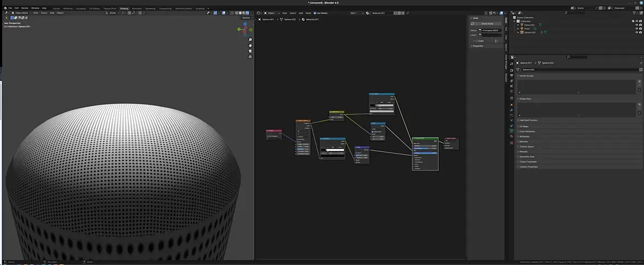Screen dimensions: 644x265
Task: Switch to the Sculpting workspace tab
Action: tap(81, 8)
